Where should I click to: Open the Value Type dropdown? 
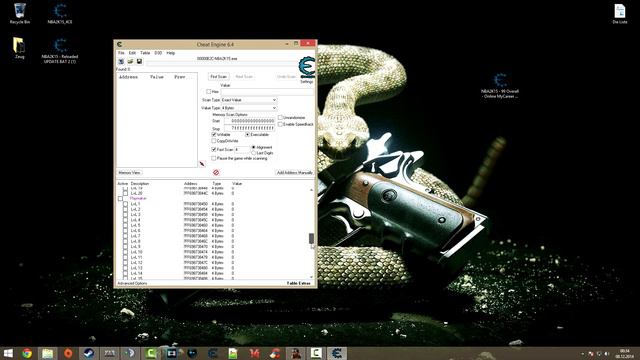pyautogui.click(x=249, y=108)
